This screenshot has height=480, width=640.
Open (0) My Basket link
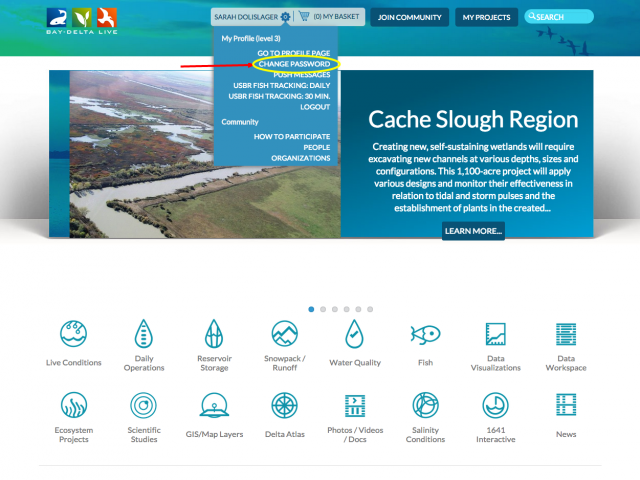[336, 16]
